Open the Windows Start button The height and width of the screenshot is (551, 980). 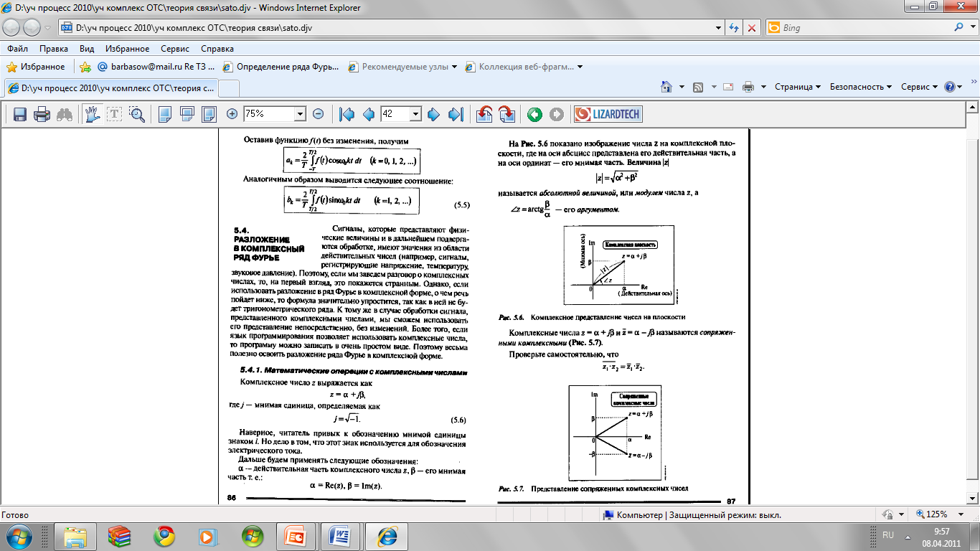(x=19, y=537)
